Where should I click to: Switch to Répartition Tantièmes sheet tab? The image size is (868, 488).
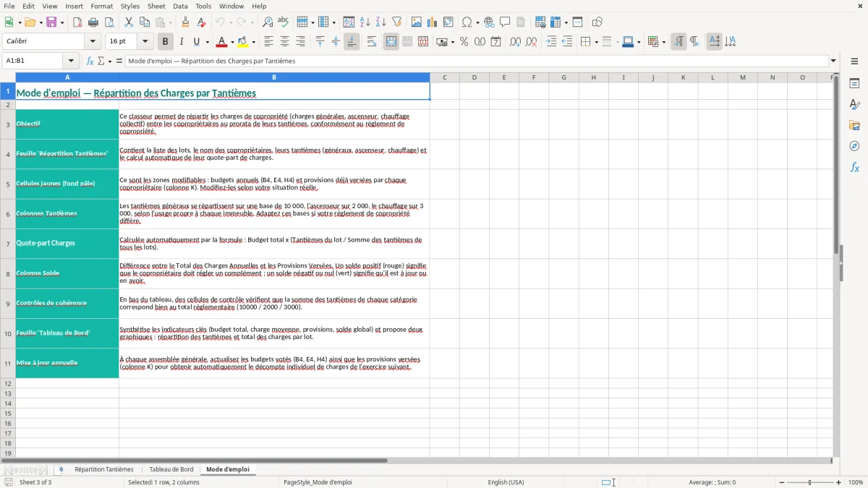point(104,469)
